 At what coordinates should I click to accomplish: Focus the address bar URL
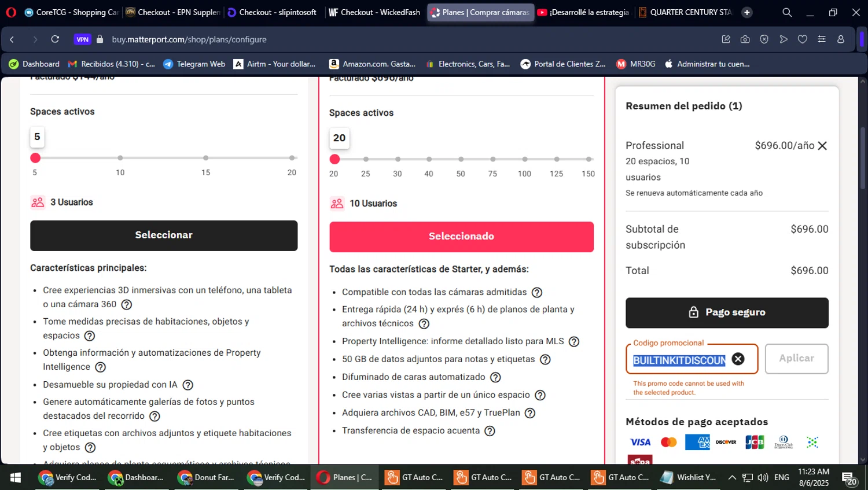pos(189,39)
